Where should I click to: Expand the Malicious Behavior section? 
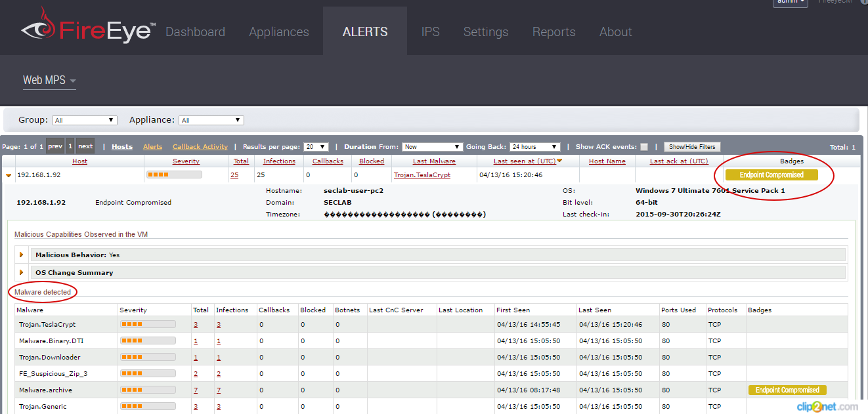22,254
